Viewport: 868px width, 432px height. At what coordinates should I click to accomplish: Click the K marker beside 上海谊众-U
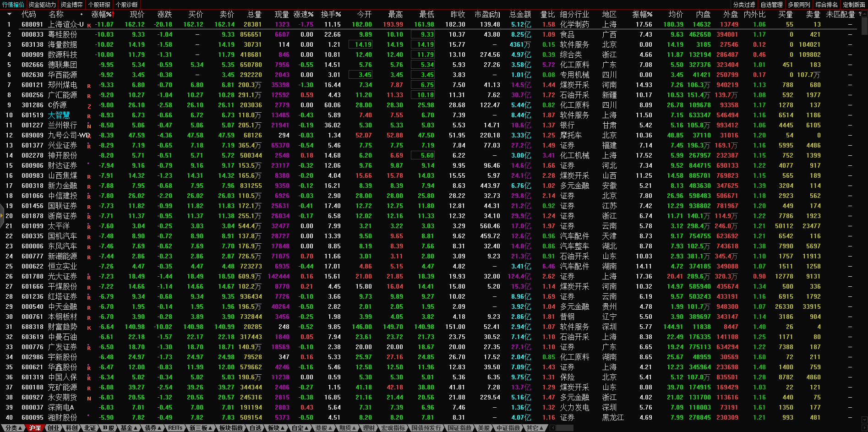point(89,25)
